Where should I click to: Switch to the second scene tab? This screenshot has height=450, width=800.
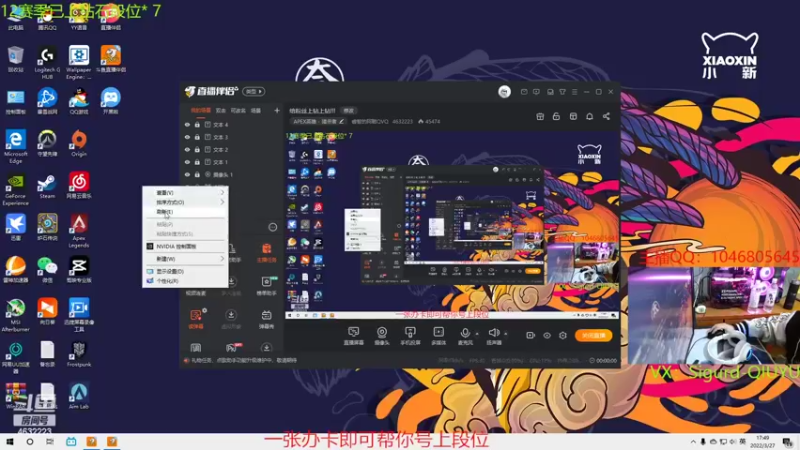pos(220,110)
